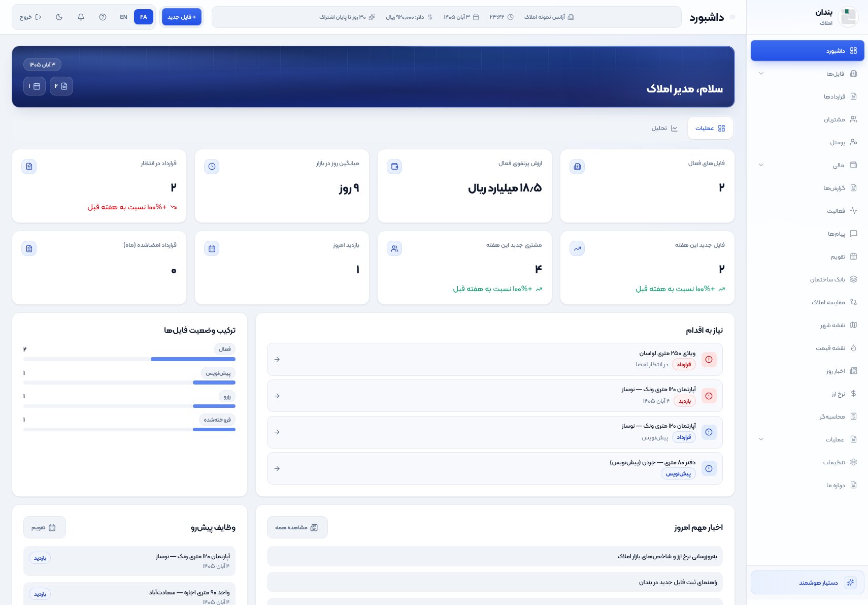Viewport: 868px width, 605px height.
Task: Open the ویلای ۲۵۰ متری لواسان action item
Action: 495,359
